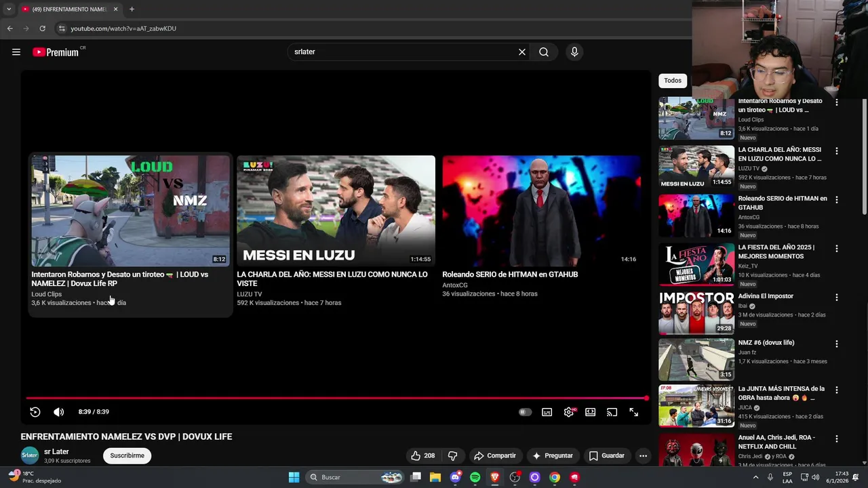Cast the video to a TV
Viewport: 868px width, 488px height.
(612, 412)
